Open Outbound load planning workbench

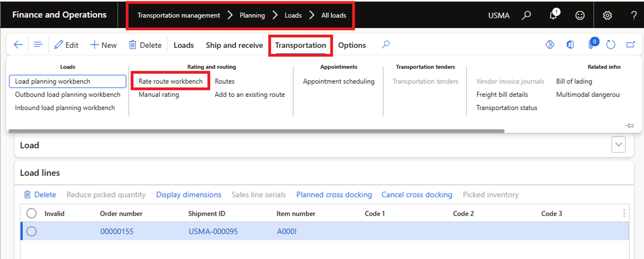tap(68, 95)
